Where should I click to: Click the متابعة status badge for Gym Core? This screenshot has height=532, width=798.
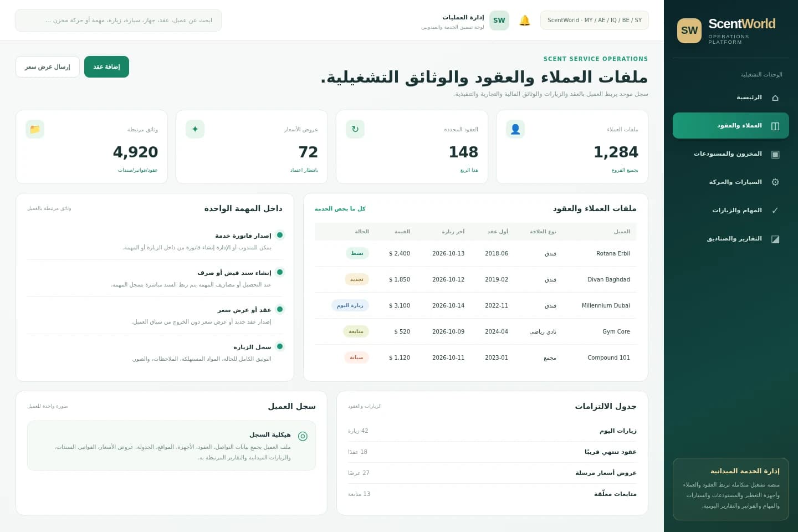(356, 331)
